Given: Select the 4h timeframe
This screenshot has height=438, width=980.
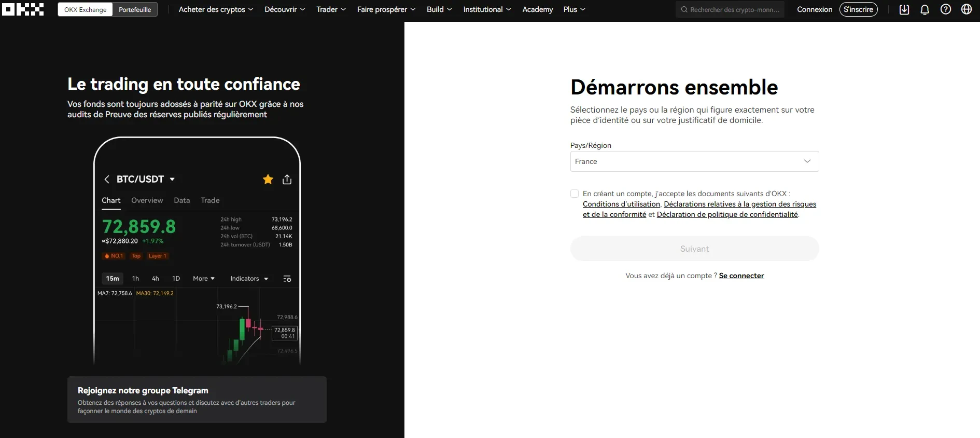Looking at the screenshot, I should 155,279.
